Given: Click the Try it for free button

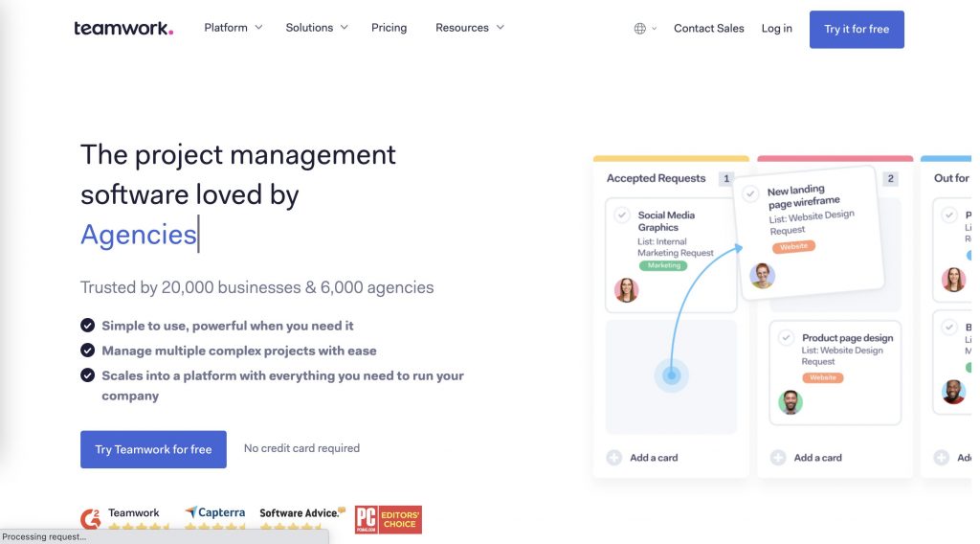Looking at the screenshot, I should 857,30.
